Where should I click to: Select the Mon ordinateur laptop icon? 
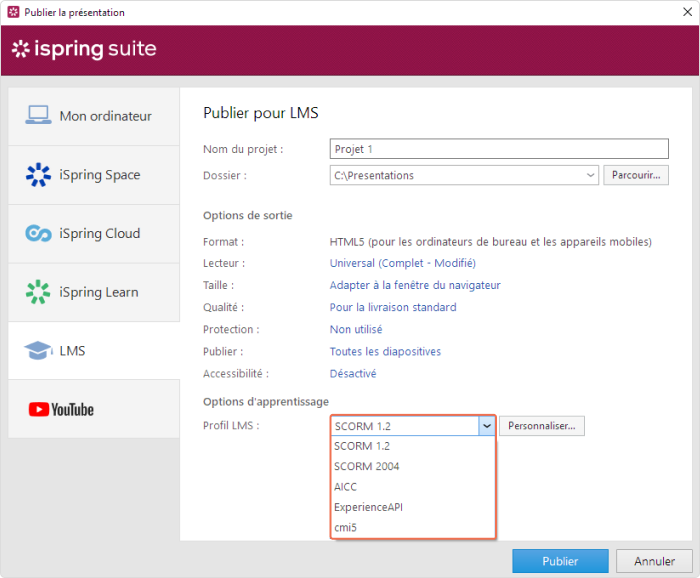(x=38, y=115)
